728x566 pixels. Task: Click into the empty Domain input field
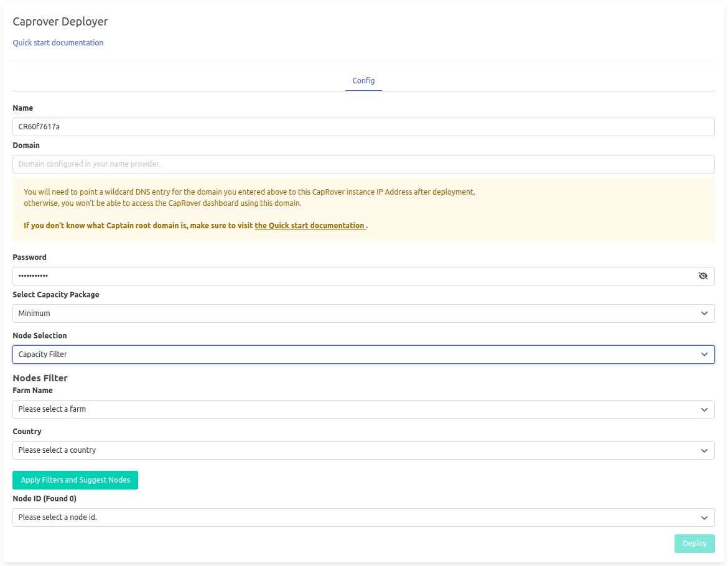click(x=363, y=164)
